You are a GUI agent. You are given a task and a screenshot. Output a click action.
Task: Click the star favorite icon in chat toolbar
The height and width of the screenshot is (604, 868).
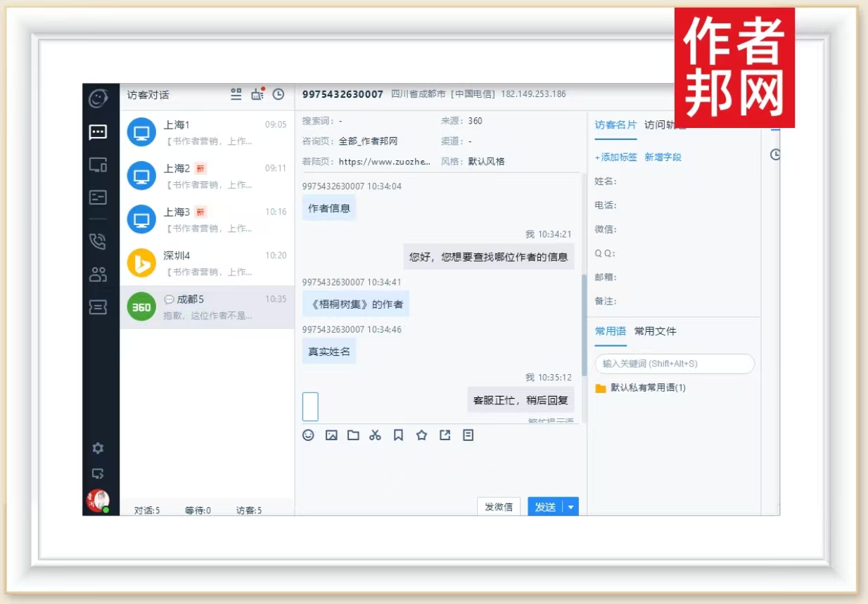pos(421,435)
